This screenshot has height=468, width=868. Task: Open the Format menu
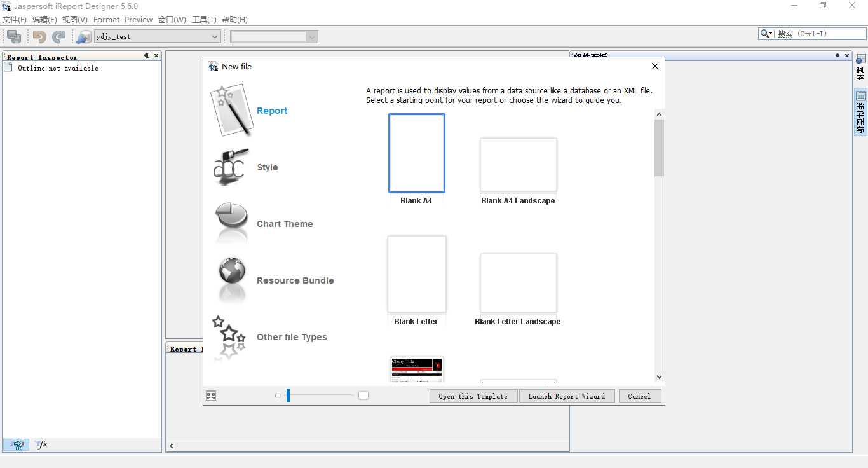[x=107, y=20]
